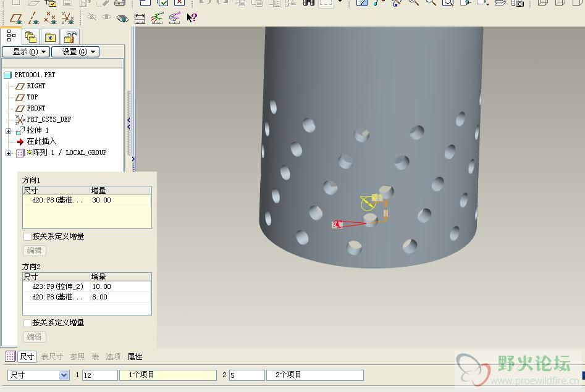Click d20:F8 dimension in 方向1 table
585x392 pixels.
tap(57, 200)
